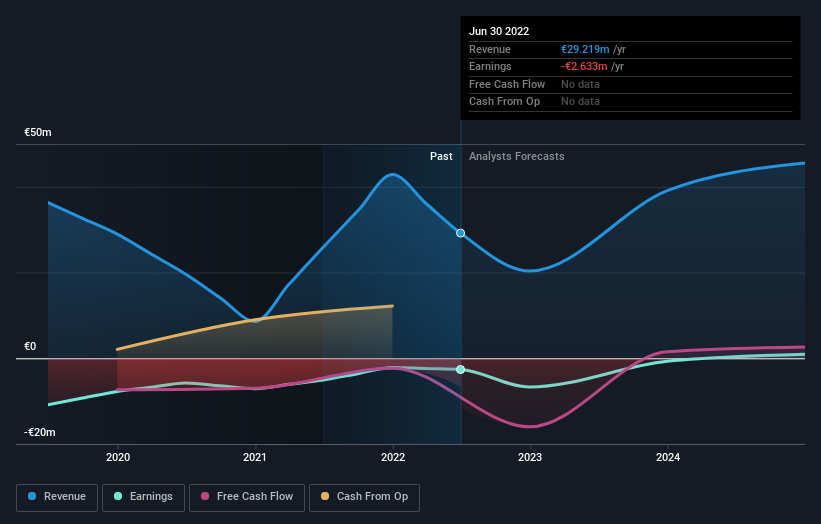This screenshot has width=821, height=524.
Task: Click the €29.219m revenue value in tooltip
Action: pos(585,49)
